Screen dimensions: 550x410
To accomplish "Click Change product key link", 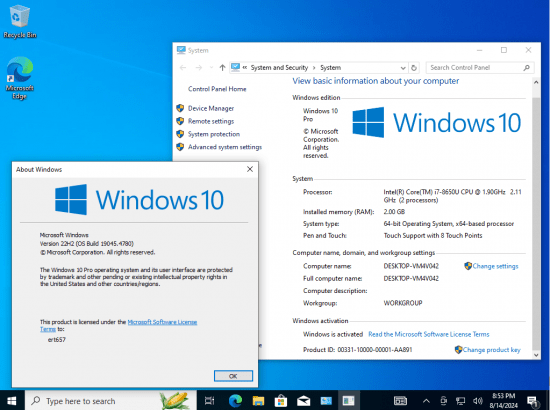I will coord(491,350).
